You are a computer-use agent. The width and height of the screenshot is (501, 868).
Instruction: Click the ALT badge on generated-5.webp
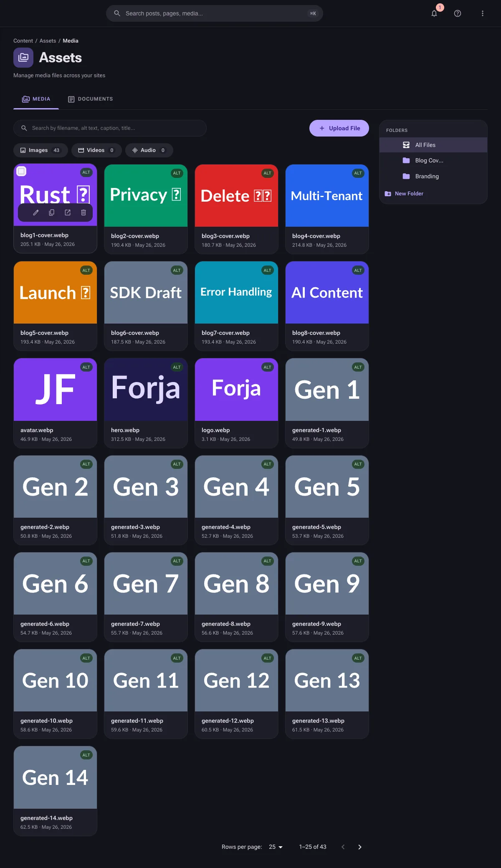(x=358, y=464)
